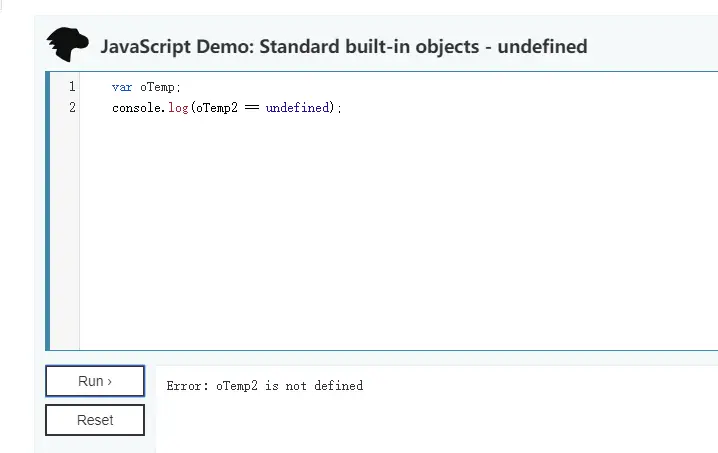Click line number 2 in gutter
The width and height of the screenshot is (718, 453).
pos(71,107)
